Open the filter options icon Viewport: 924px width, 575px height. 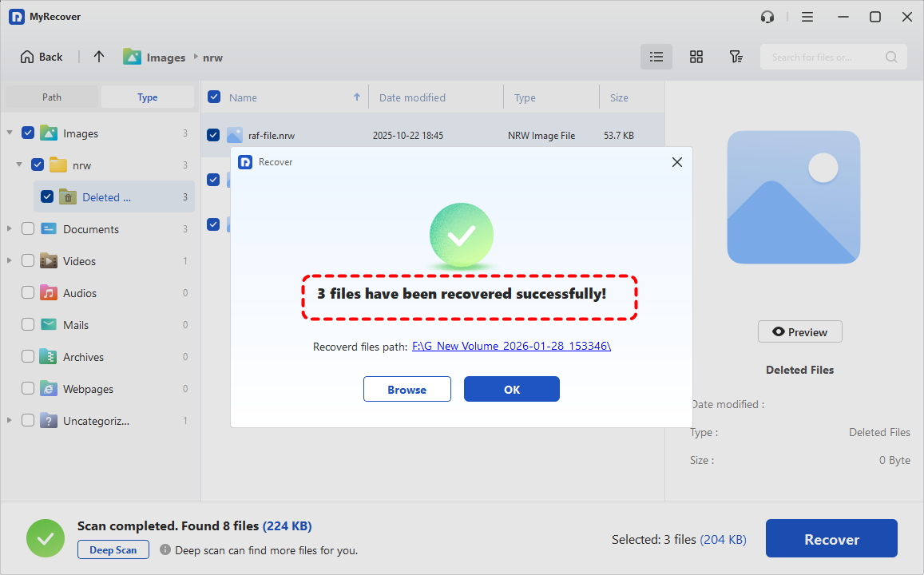click(x=736, y=57)
